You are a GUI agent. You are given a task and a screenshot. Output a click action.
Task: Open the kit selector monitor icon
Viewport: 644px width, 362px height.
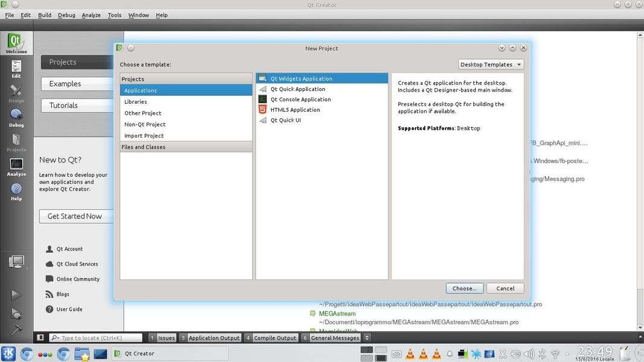[16, 261]
